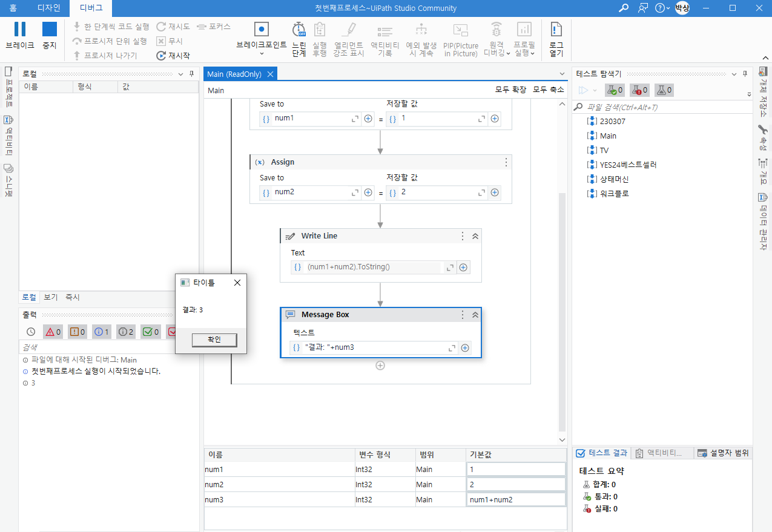
Task: Close the Main (ReadOnly) tab
Action: tap(271, 74)
